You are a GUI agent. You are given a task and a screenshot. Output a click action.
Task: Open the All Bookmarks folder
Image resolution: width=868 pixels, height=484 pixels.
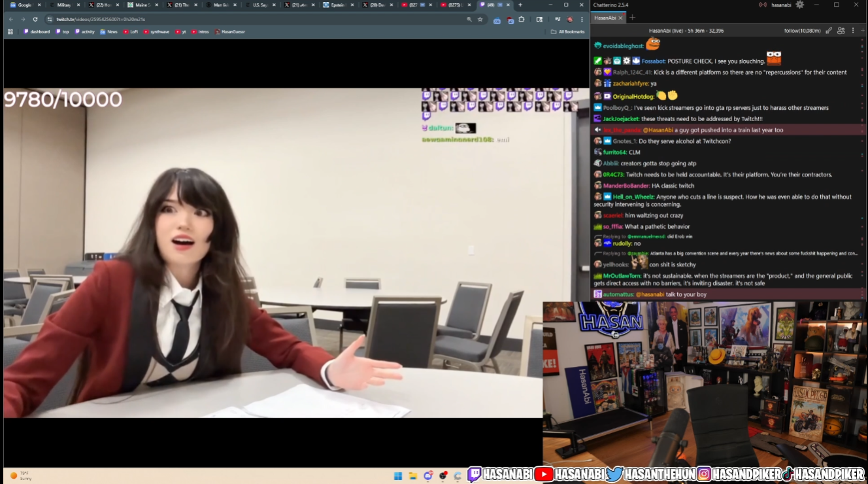(x=568, y=31)
